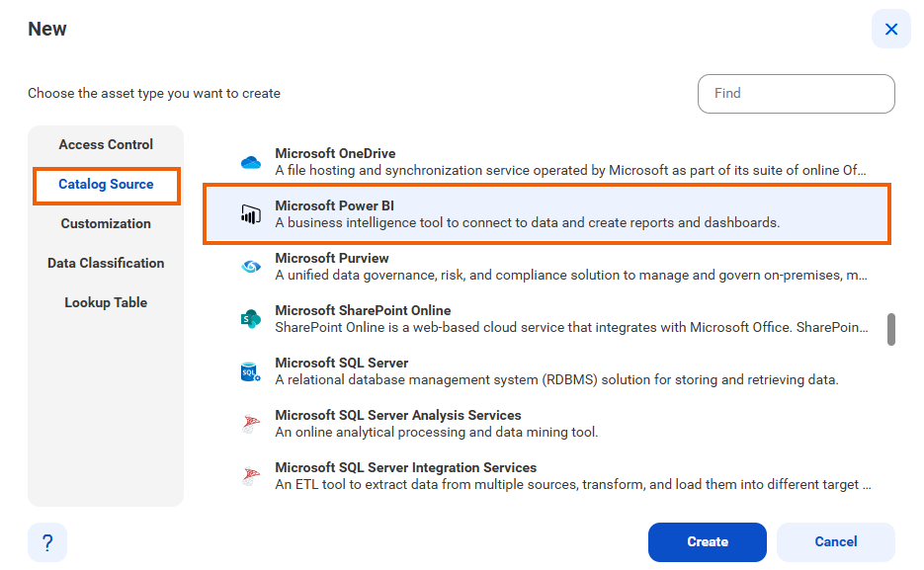924x570 pixels.
Task: Select the Microsoft OneDrive title
Action: tap(335, 154)
